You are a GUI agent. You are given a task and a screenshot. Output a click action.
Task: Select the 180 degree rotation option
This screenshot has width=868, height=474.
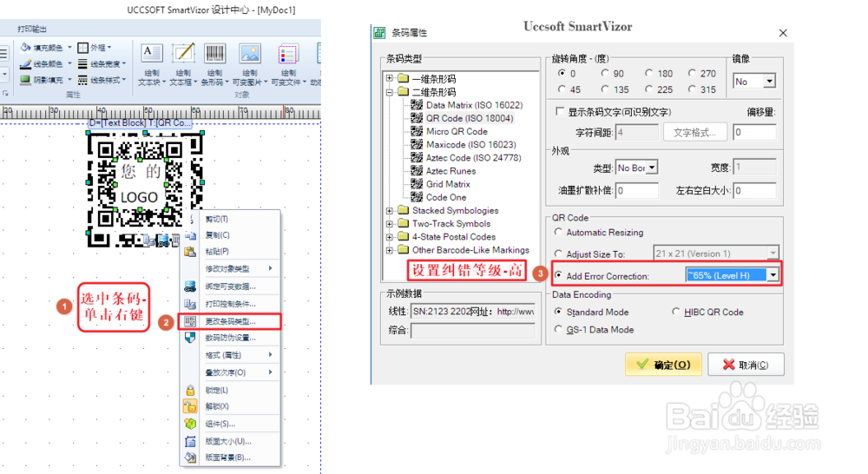pyautogui.click(x=648, y=73)
